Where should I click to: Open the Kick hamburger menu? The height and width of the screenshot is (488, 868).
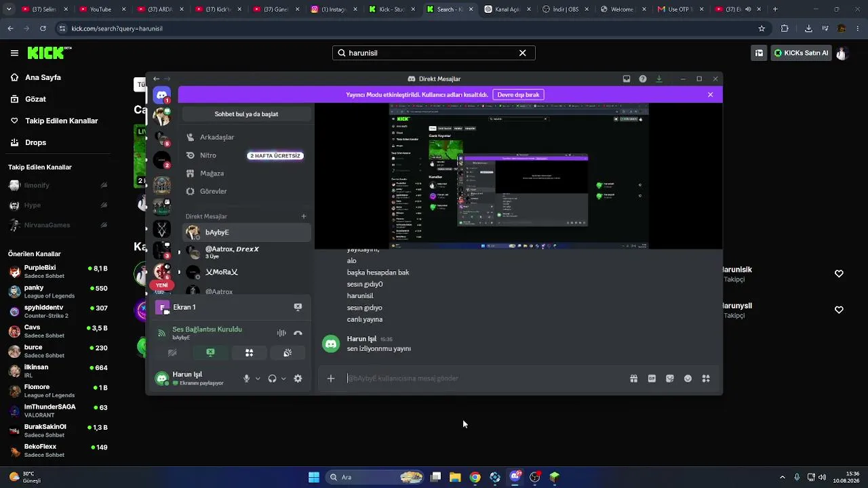[x=14, y=53]
